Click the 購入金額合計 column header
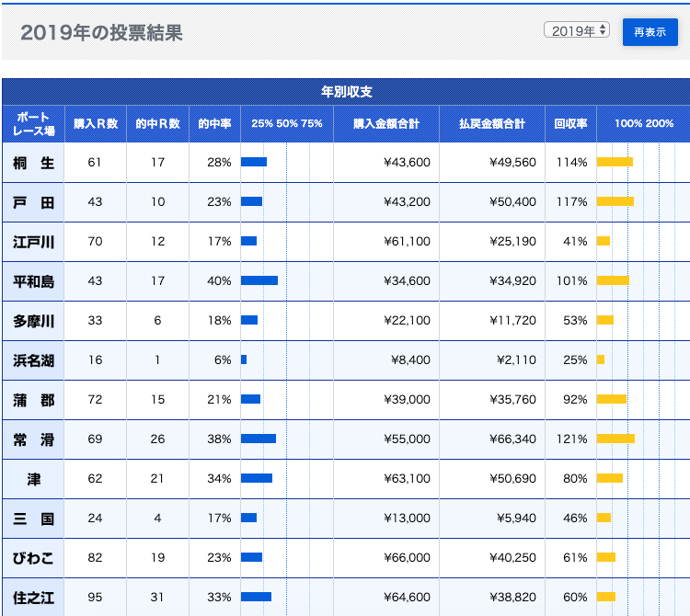Viewport: 690px width, 616px height. [x=385, y=124]
